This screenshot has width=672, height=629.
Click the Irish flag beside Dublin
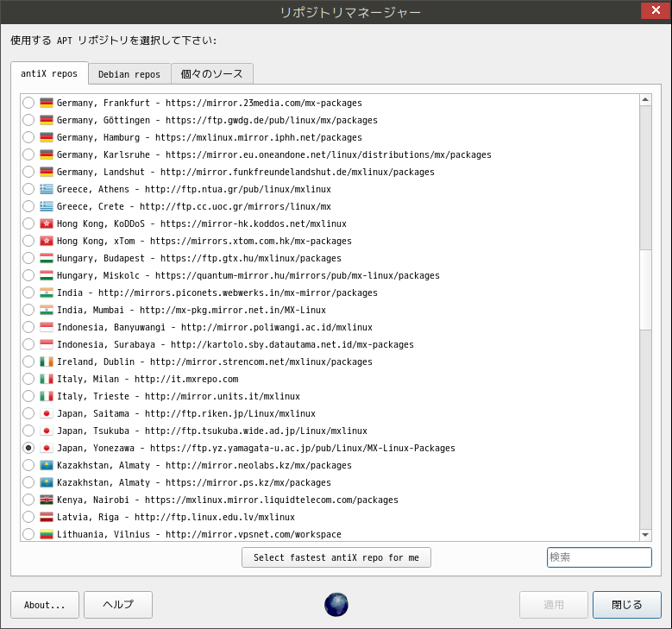click(47, 362)
